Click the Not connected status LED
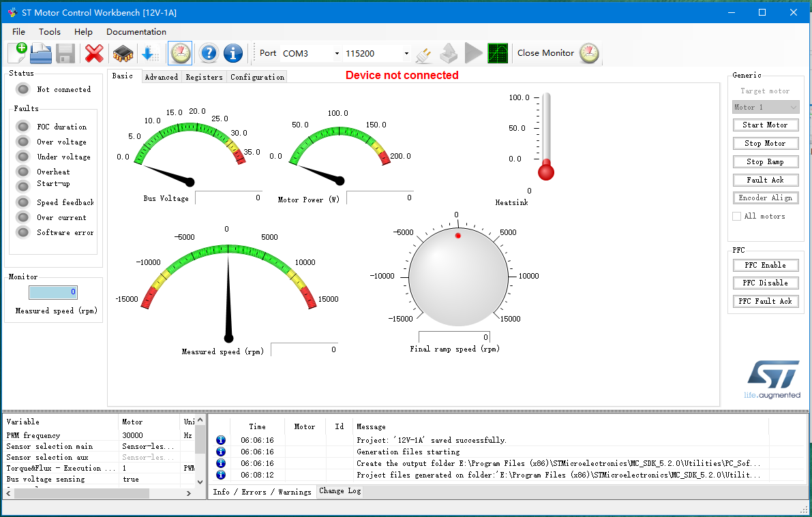 pyautogui.click(x=22, y=89)
